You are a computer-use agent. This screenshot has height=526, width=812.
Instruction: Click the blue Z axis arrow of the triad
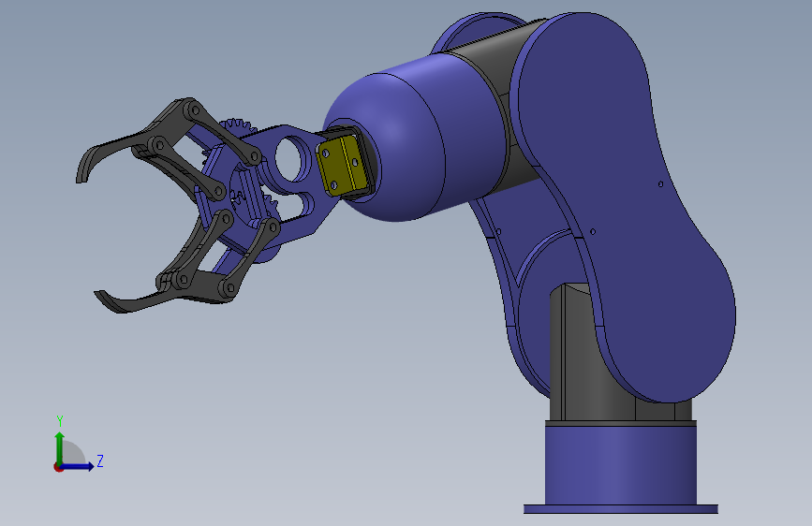point(78,466)
